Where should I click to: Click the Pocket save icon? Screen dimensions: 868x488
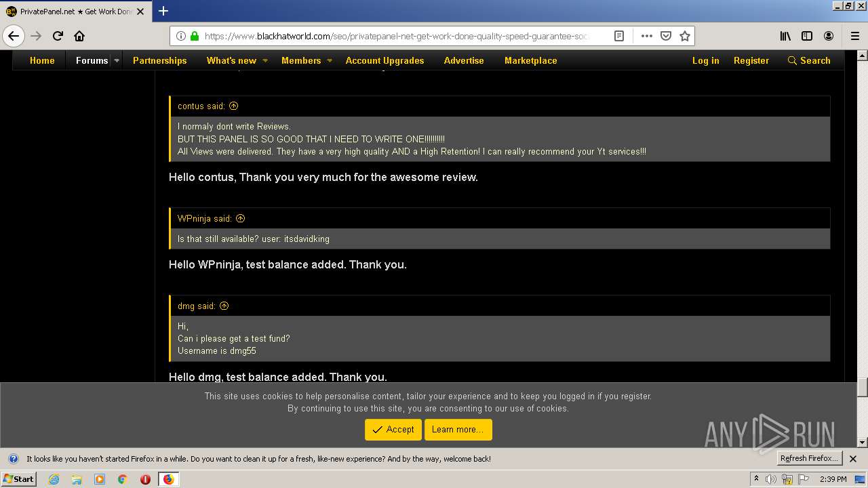coord(666,36)
